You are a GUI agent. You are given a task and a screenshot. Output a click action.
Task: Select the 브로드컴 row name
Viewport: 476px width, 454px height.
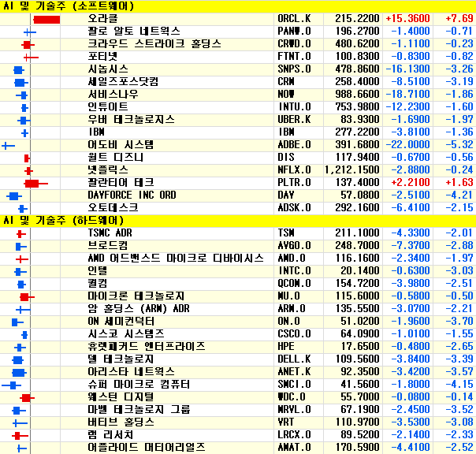click(x=108, y=245)
